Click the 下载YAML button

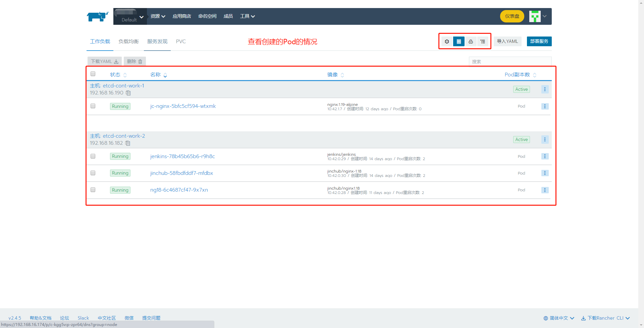pyautogui.click(x=105, y=61)
